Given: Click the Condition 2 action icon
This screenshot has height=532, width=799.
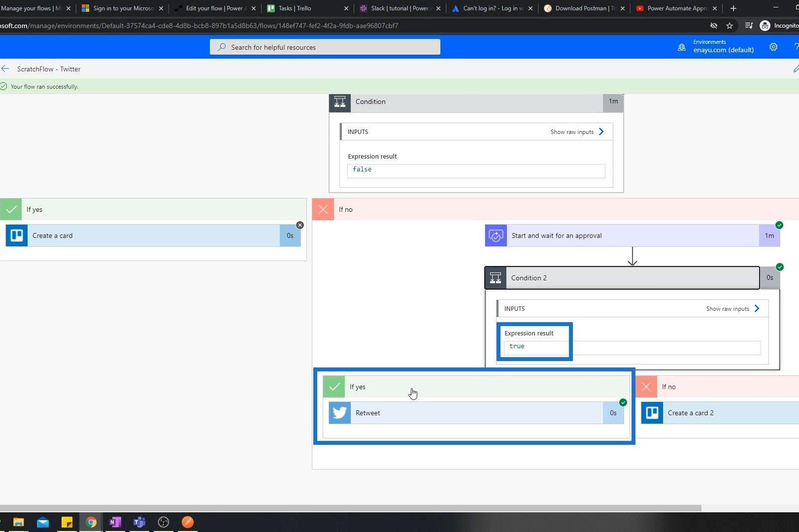Looking at the screenshot, I should [496, 278].
